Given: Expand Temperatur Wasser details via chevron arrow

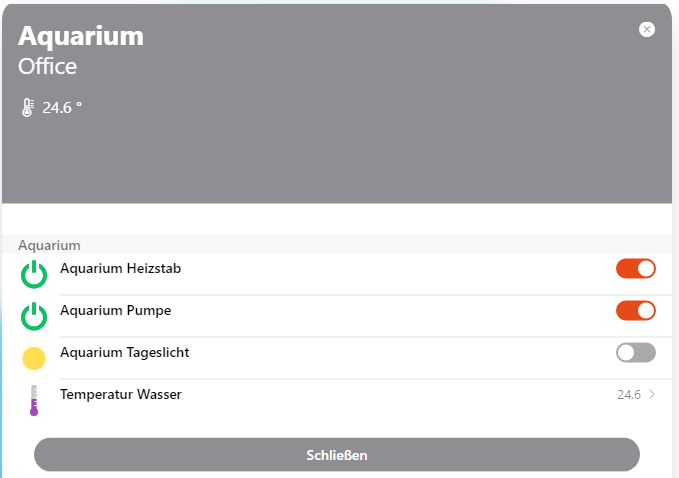Looking at the screenshot, I should click(x=652, y=394).
